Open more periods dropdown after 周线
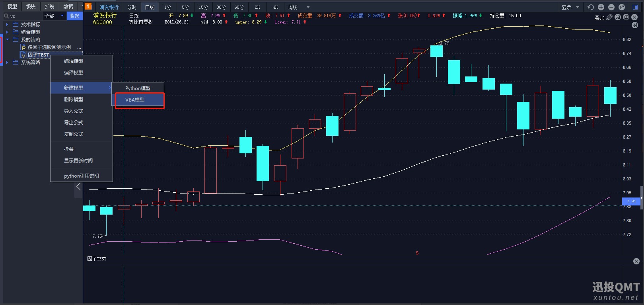Image resolution: width=644 pixels, height=305 pixels. click(x=308, y=7)
